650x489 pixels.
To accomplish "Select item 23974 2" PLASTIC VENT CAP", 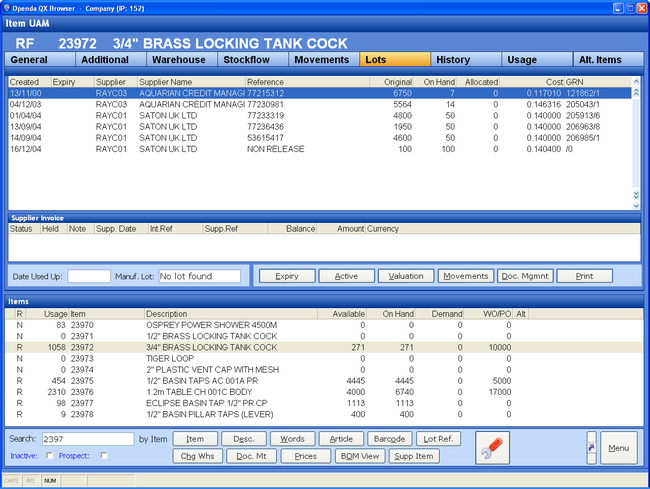I will (x=324, y=370).
